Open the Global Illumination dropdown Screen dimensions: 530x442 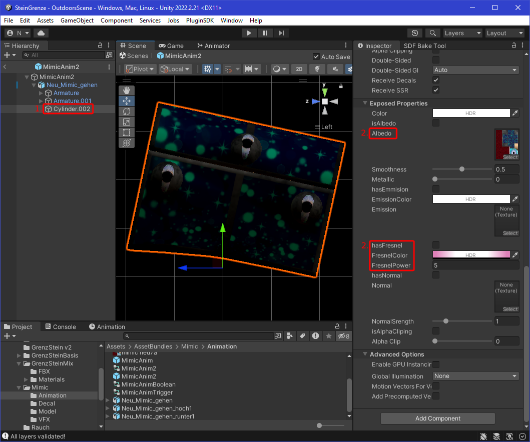(x=476, y=376)
